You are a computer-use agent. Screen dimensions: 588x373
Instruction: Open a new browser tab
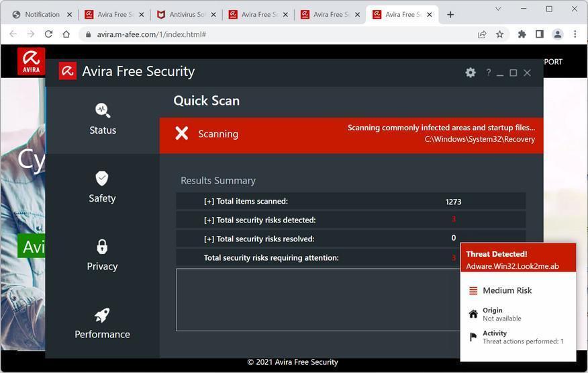[x=450, y=15]
